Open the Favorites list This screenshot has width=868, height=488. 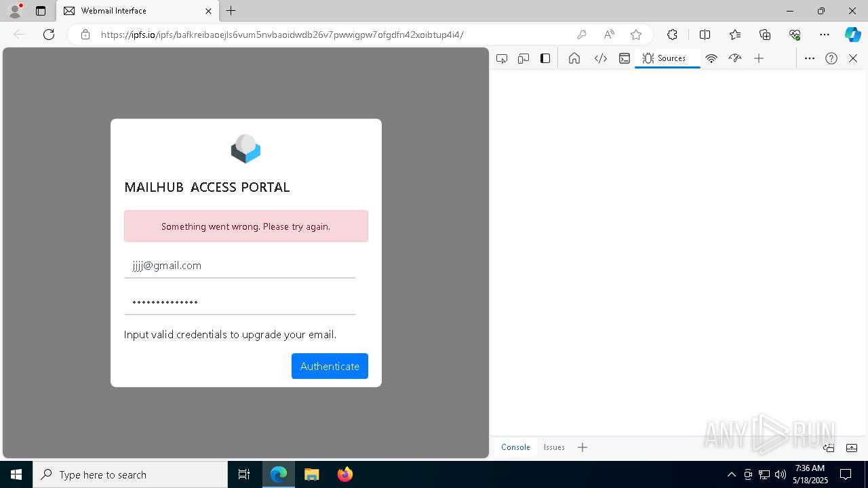tap(735, 35)
